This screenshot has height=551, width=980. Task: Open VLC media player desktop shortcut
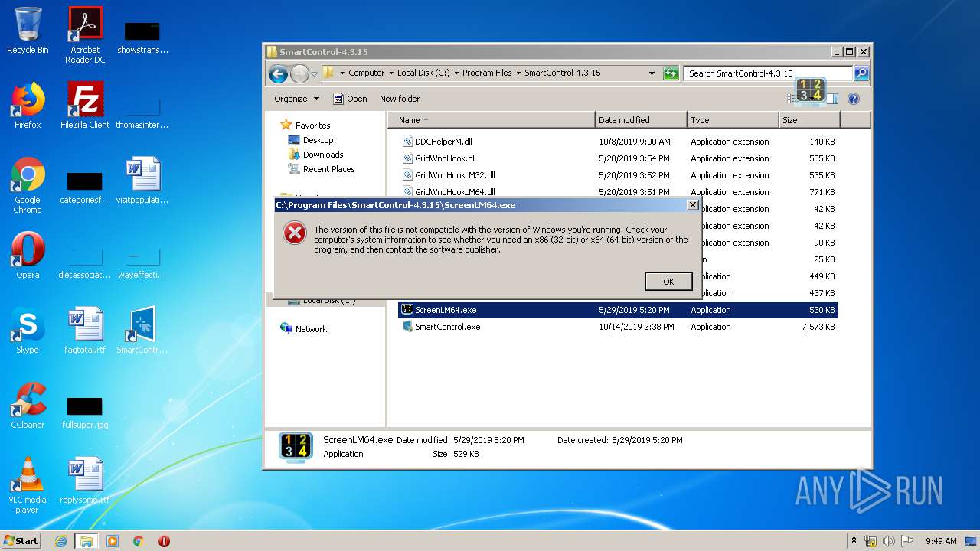[28, 485]
